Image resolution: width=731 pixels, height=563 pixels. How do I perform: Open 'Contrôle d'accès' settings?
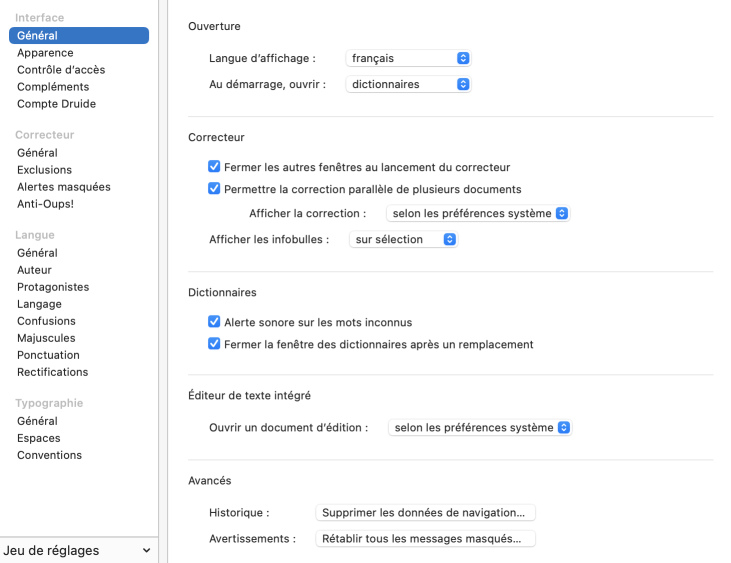tap(61, 70)
